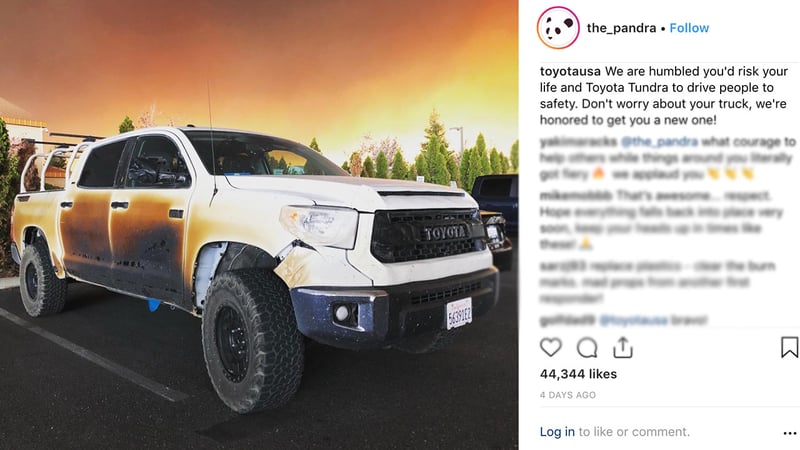Viewport: 800px width, 450px height.
Task: Click the burned Toyota Tundra photo
Action: pos(259,225)
